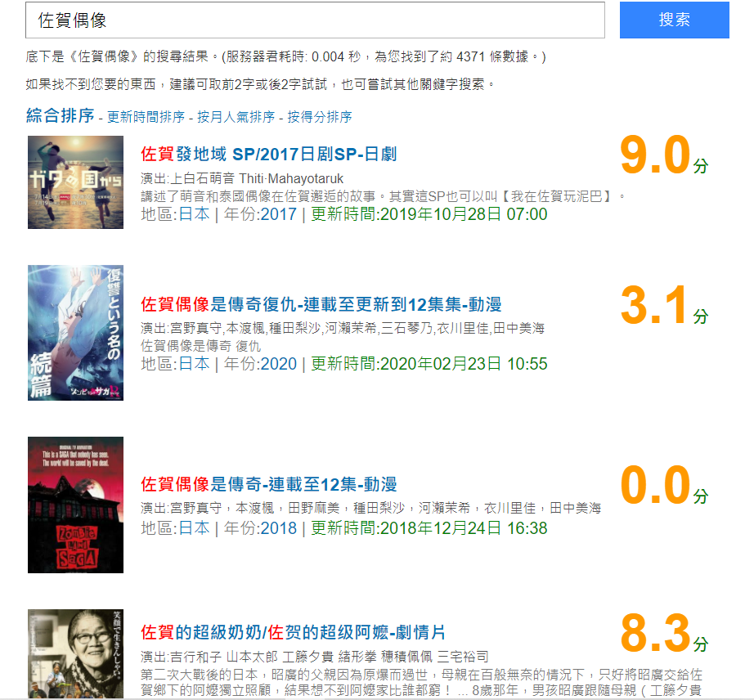This screenshot has height=700, width=754.
Task: Click the blue 搜索 button
Action: tap(674, 20)
